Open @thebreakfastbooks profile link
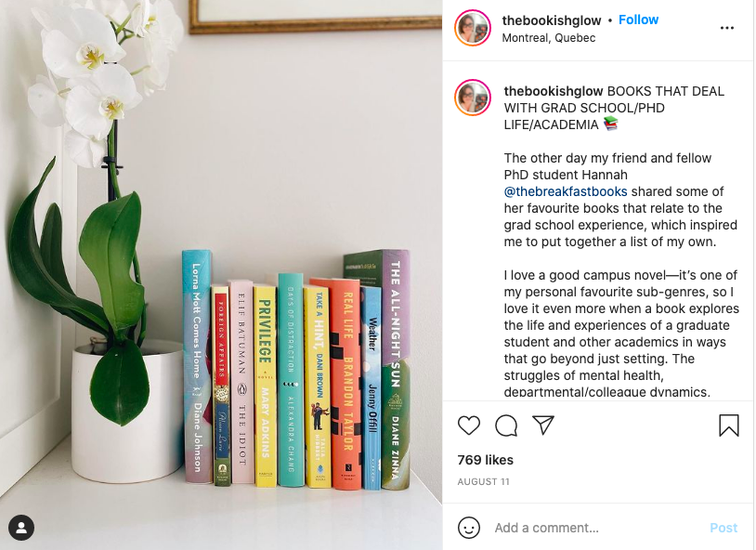 (x=566, y=191)
